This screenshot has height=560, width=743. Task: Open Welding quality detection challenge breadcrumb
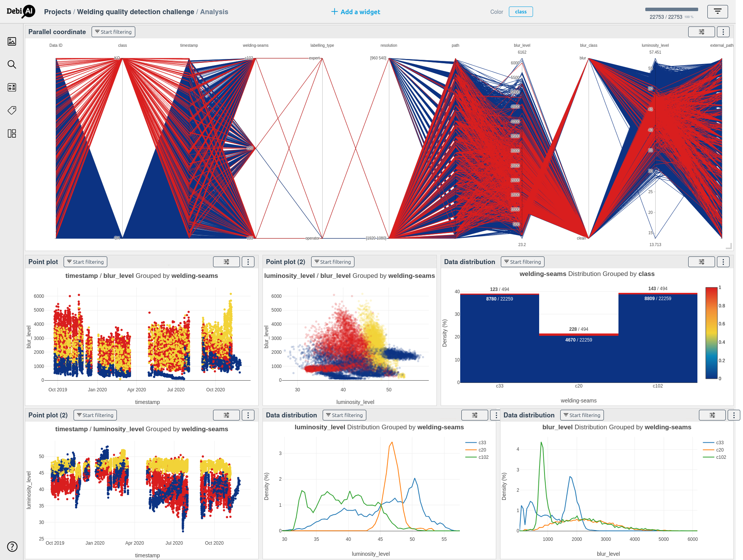pyautogui.click(x=135, y=12)
